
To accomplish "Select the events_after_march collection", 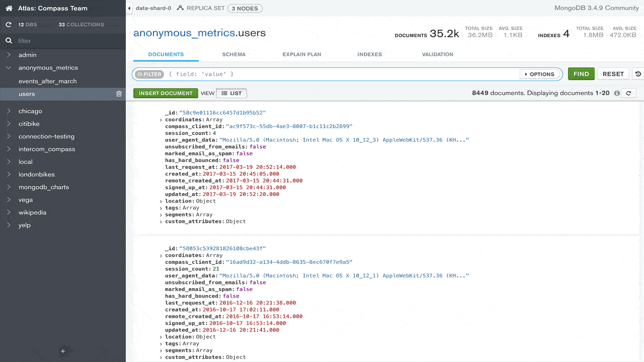I will coord(48,81).
